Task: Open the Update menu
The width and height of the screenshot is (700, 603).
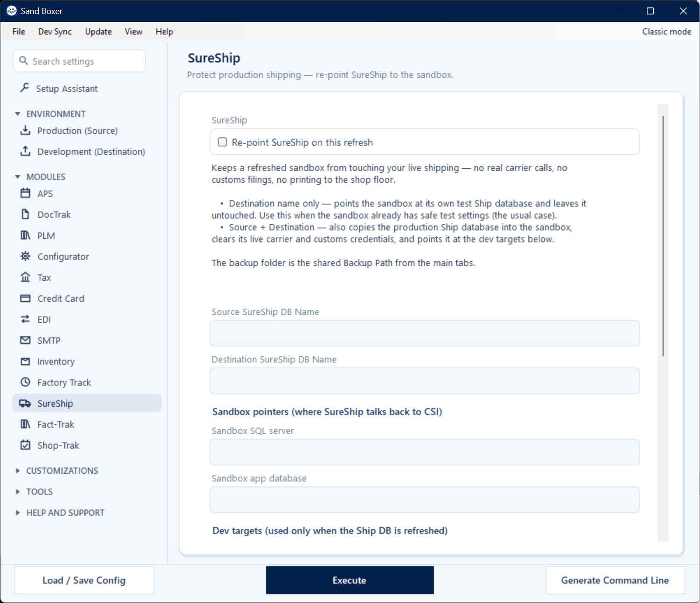Action: [x=98, y=31]
